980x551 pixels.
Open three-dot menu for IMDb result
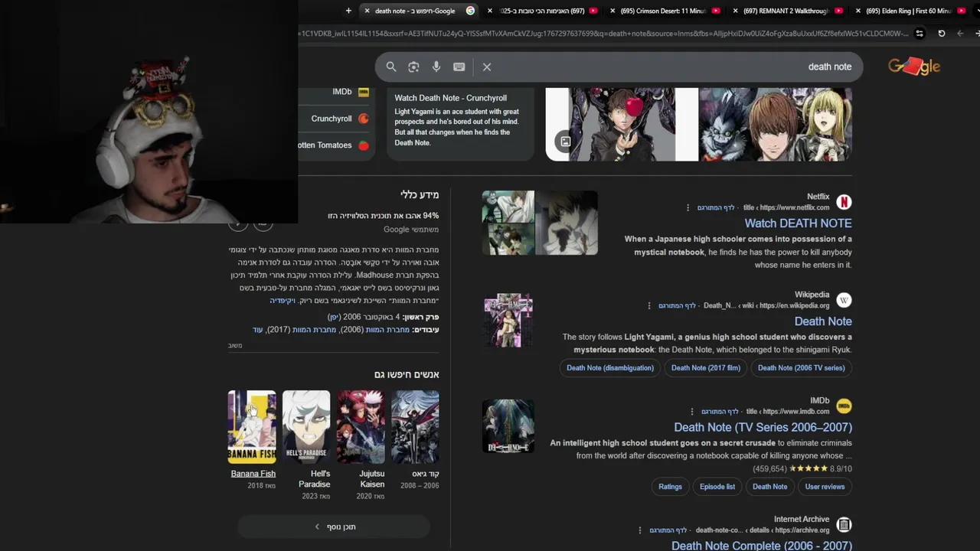[x=692, y=411]
